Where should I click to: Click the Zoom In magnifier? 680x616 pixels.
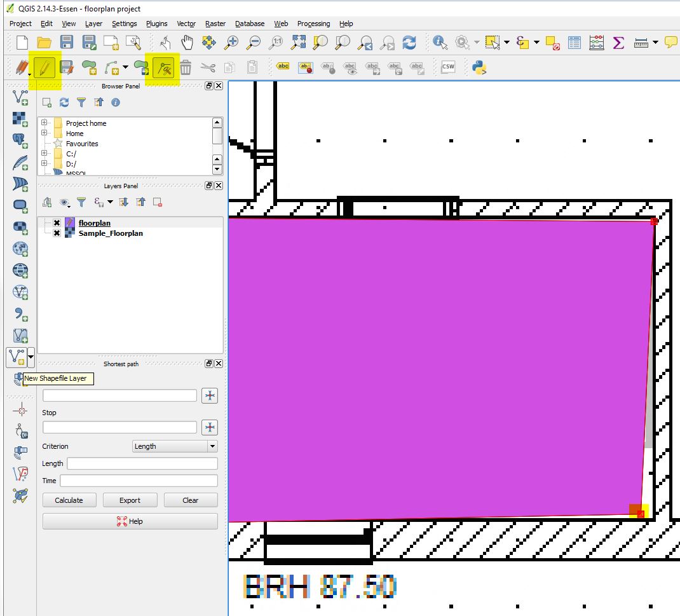coord(231,42)
